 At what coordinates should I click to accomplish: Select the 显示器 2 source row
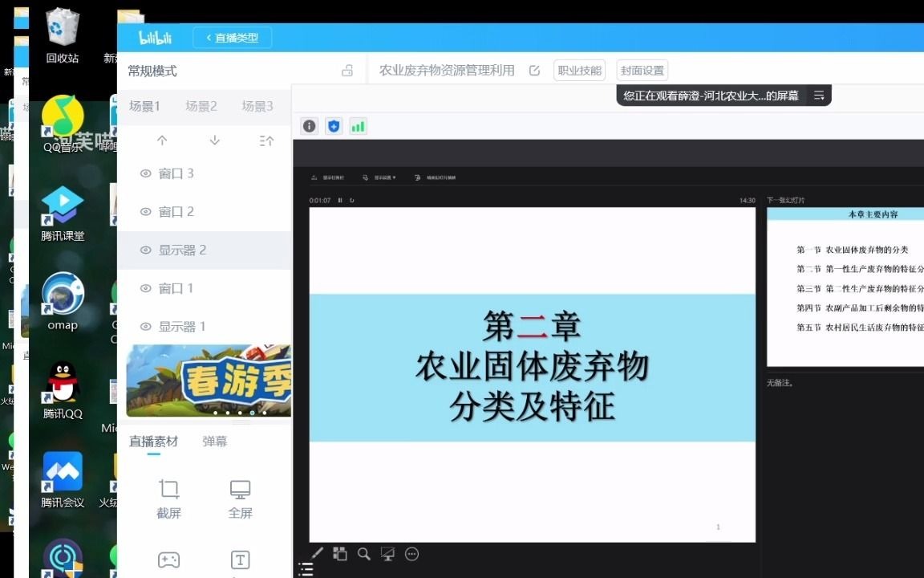click(x=205, y=250)
